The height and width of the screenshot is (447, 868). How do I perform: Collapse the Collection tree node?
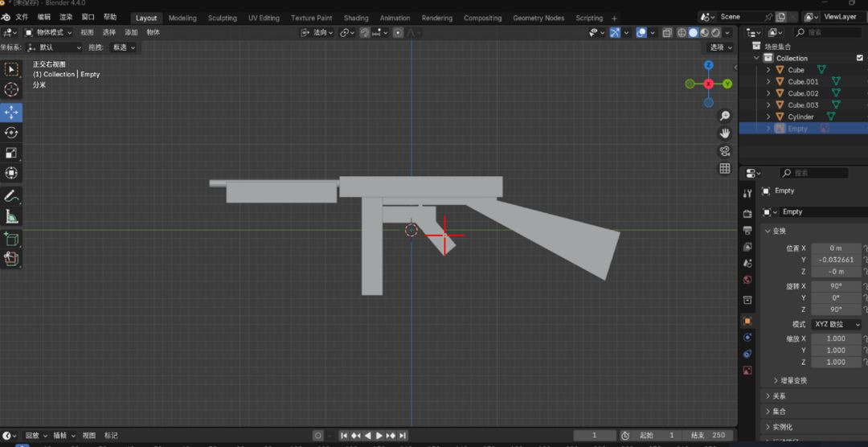[x=757, y=58]
